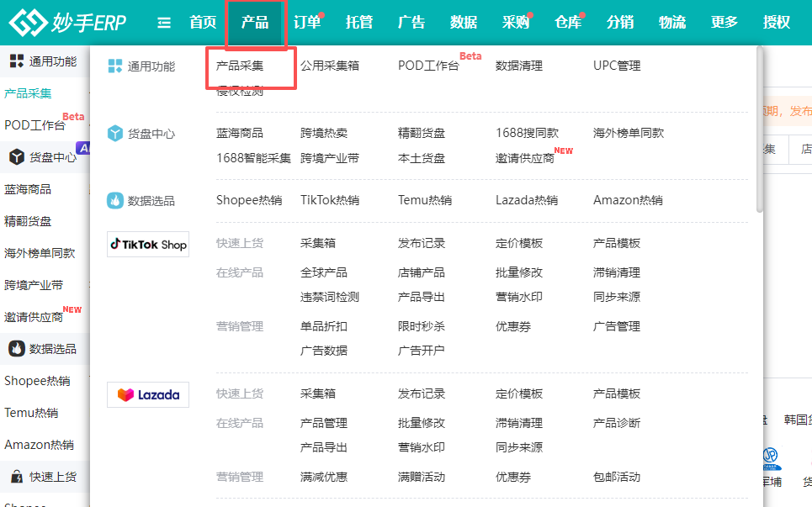Open the 产品 top menu
This screenshot has height=507, width=812.
tap(255, 22)
